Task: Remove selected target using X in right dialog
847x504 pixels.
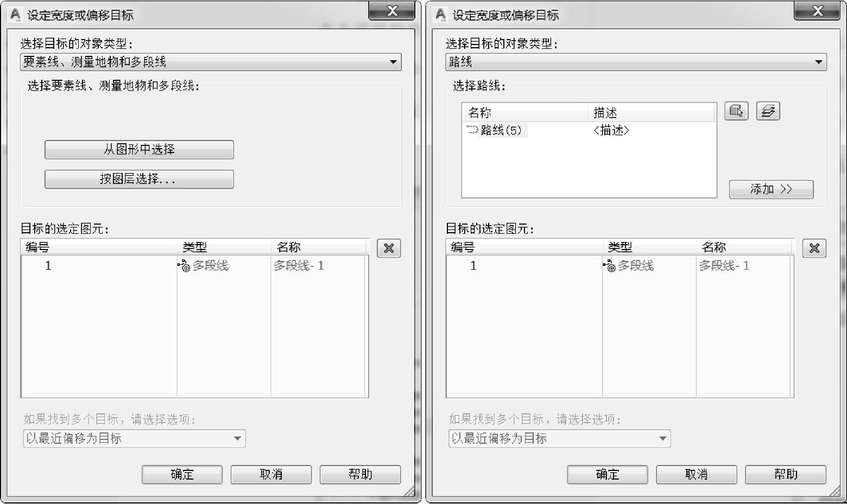Action: pos(814,248)
